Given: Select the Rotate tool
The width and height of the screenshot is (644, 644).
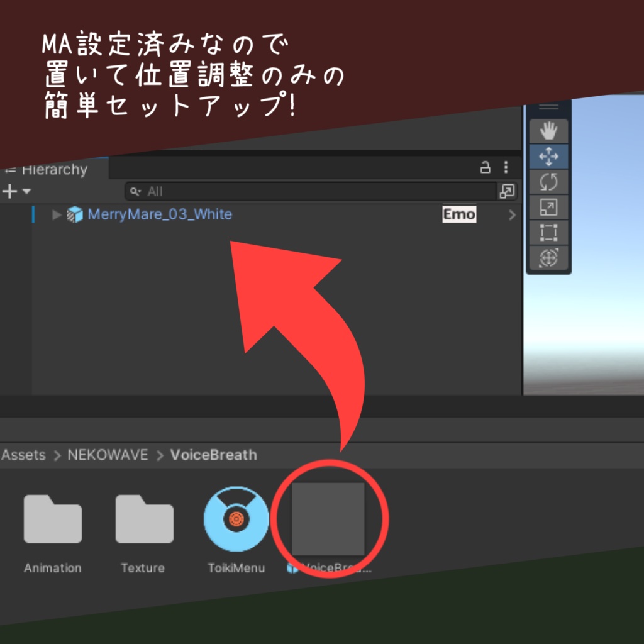Looking at the screenshot, I should click(548, 181).
